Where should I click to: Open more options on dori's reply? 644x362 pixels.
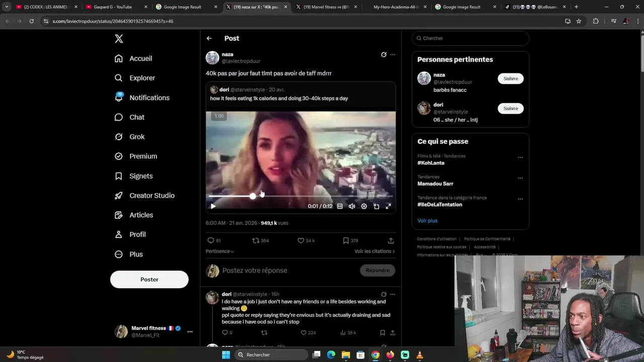pos(392,295)
